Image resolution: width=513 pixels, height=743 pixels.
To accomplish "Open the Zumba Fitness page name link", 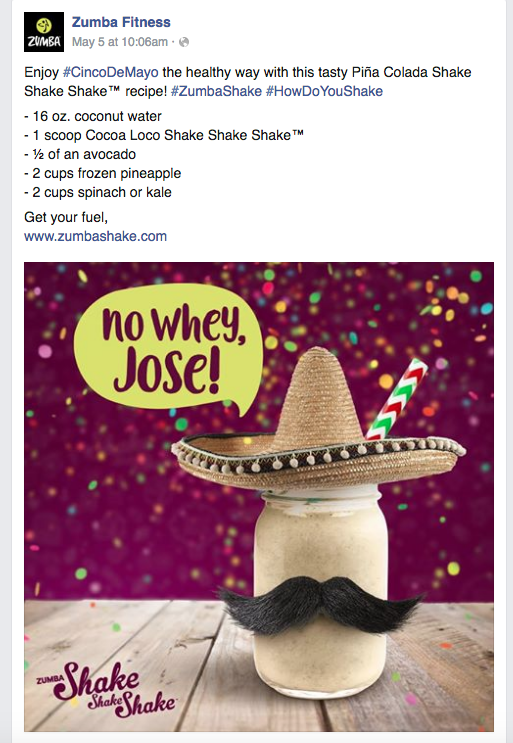I will (x=121, y=22).
